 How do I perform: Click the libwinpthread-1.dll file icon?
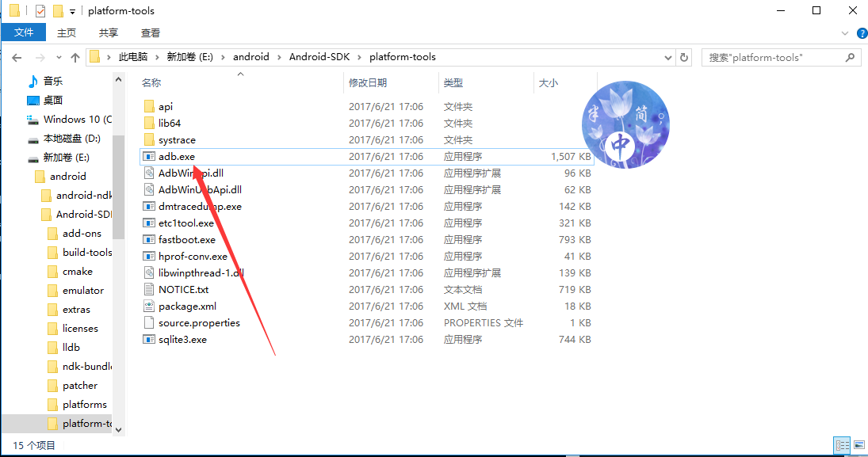click(148, 272)
